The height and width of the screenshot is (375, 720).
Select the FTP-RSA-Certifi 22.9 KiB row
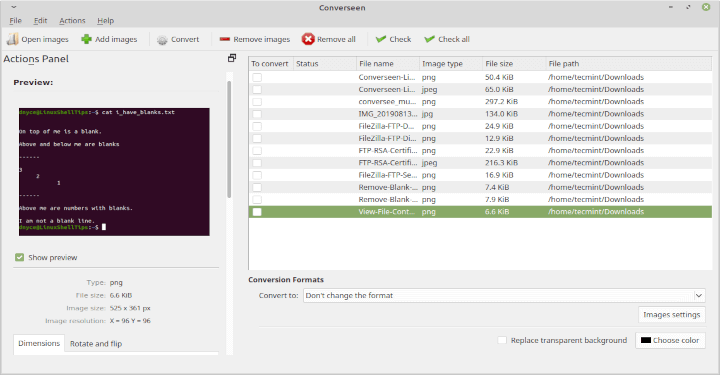(x=480, y=151)
